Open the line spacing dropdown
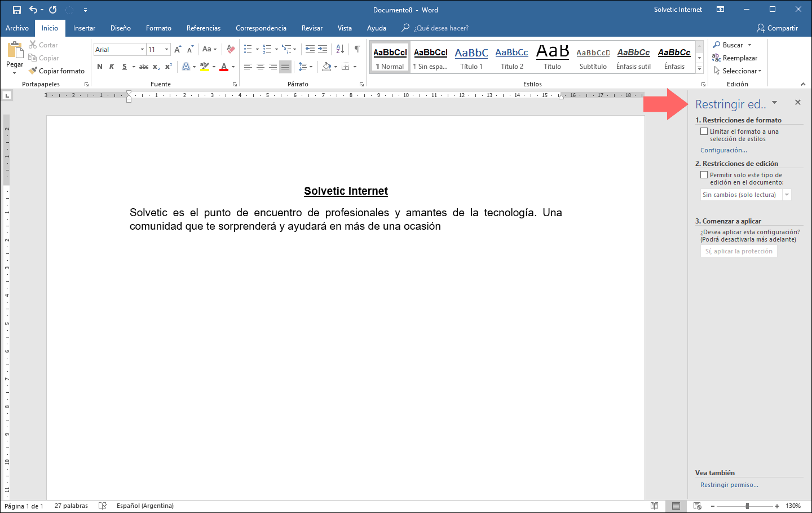 point(305,67)
